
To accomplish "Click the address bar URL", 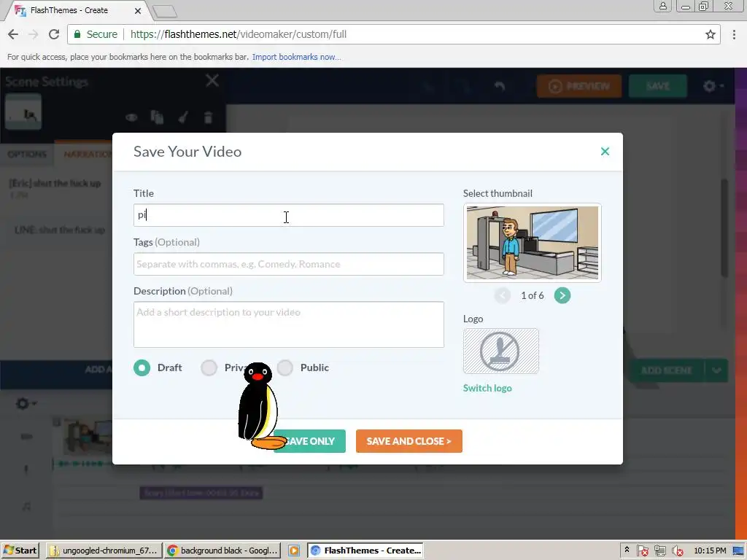I will [x=239, y=34].
